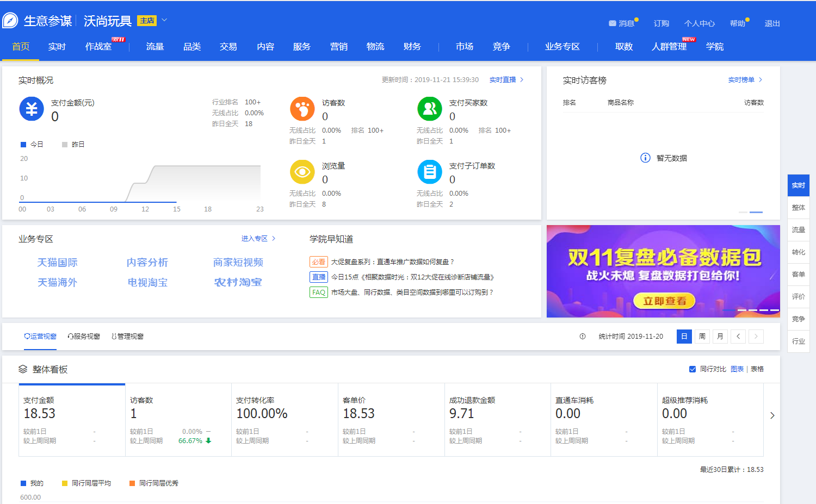The height and width of the screenshot is (504, 816).
Task: Open the 首页 nav tab
Action: [x=21, y=47]
